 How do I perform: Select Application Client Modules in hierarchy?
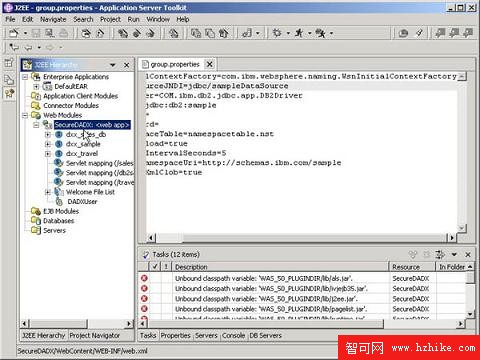[80, 96]
